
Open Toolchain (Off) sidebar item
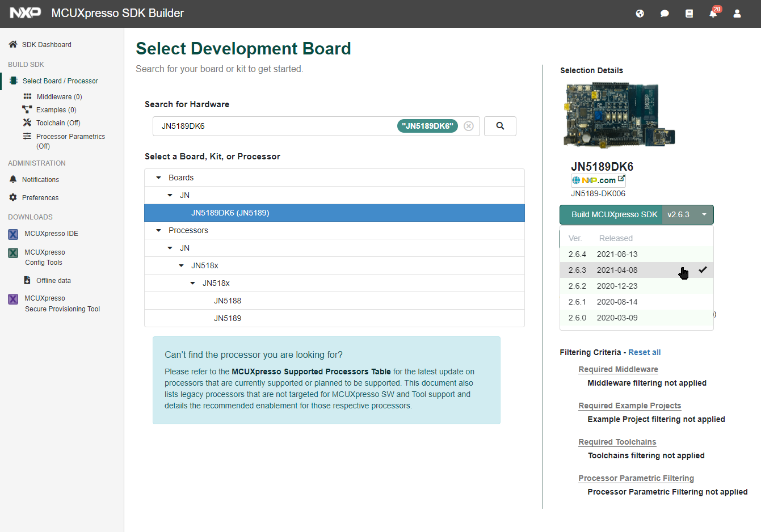[x=58, y=123]
